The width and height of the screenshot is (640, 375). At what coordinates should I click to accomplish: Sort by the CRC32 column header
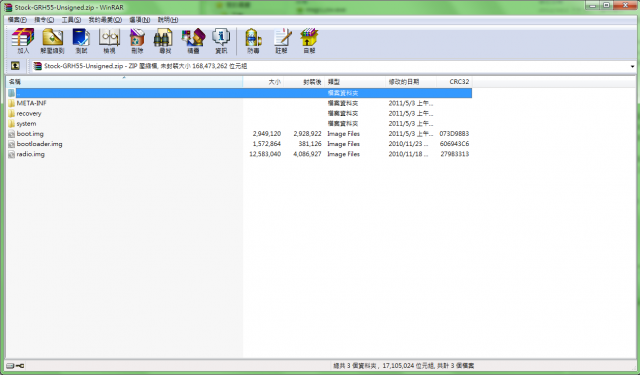[454, 82]
